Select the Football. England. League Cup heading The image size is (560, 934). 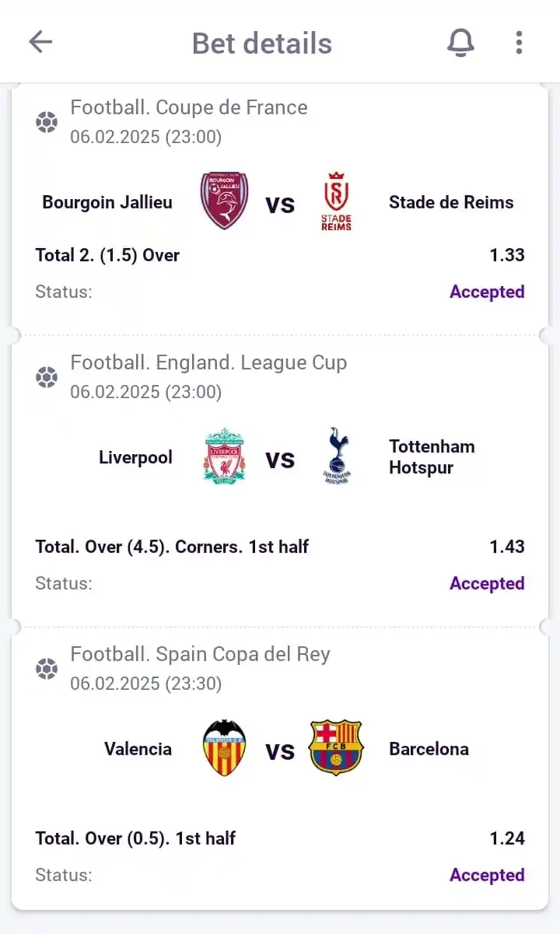(208, 362)
